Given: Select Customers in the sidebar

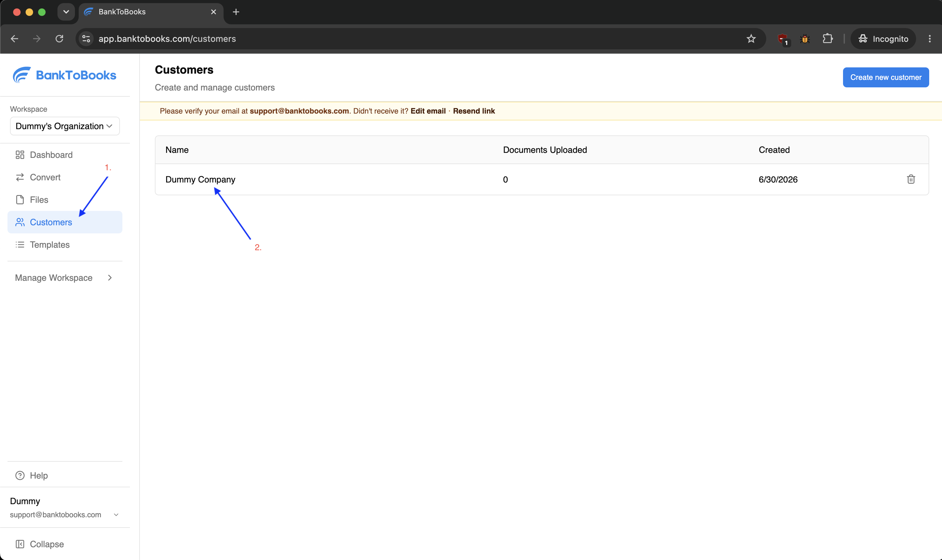Looking at the screenshot, I should (65, 222).
